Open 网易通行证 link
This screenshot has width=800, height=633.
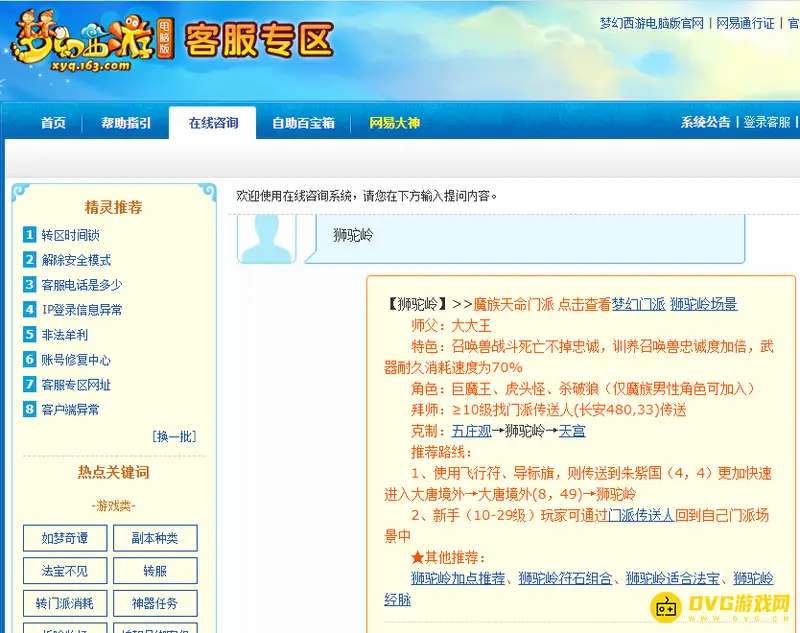745,23
